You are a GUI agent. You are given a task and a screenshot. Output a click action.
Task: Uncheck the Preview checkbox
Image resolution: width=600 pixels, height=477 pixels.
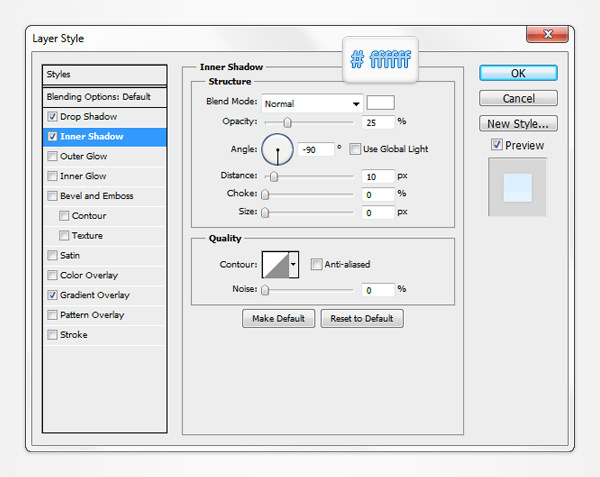tap(497, 145)
